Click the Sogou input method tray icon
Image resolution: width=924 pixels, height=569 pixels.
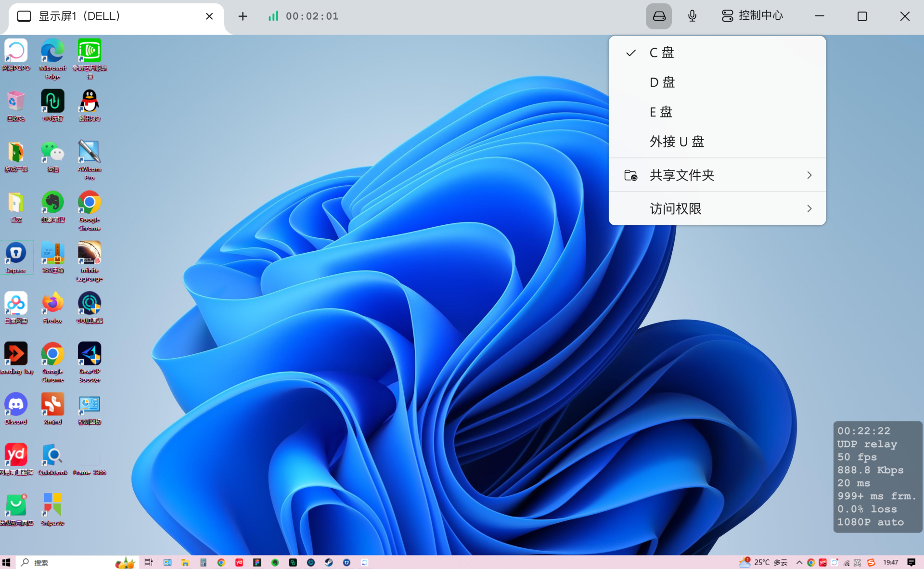(x=871, y=562)
